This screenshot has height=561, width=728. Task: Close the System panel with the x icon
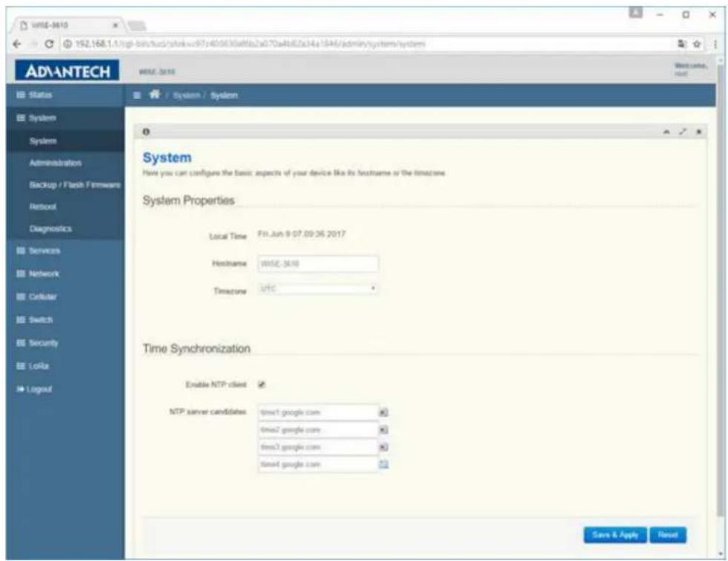tap(698, 132)
